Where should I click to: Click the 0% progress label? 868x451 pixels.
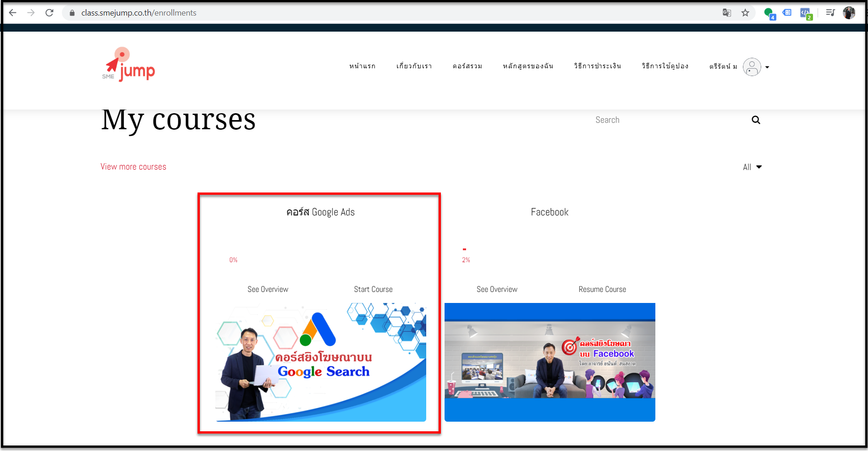pyautogui.click(x=233, y=260)
